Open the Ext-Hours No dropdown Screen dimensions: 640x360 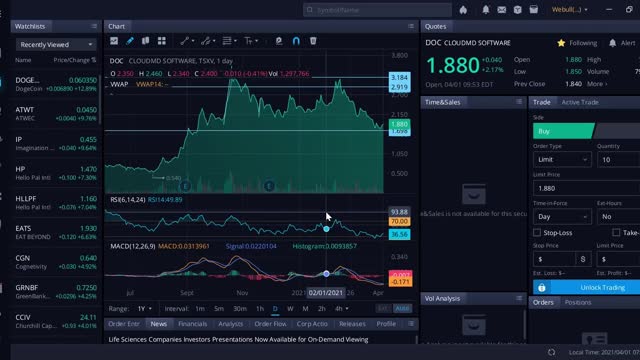tap(619, 217)
